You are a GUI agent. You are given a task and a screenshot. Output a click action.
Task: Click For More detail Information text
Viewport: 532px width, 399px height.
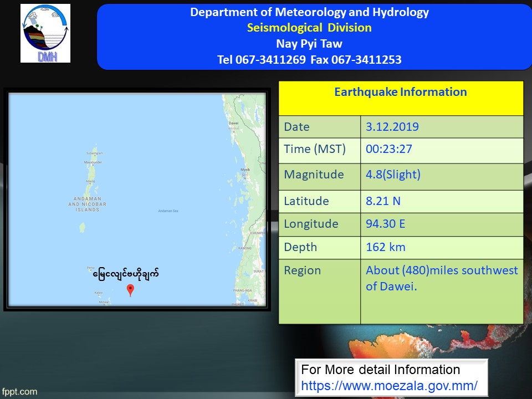[380, 370]
